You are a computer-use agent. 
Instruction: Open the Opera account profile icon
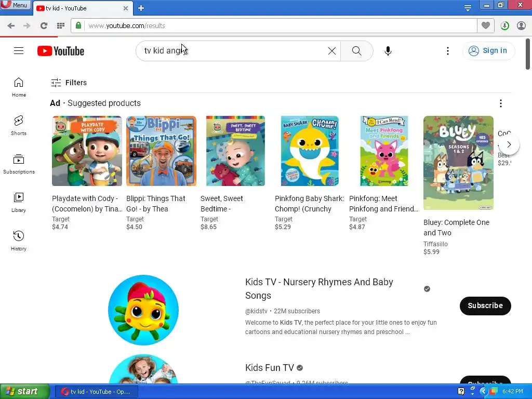coord(521,26)
